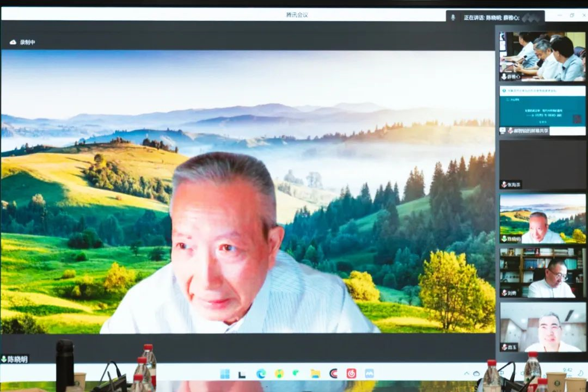Image resolution: width=588 pixels, height=392 pixels.
Task: Open the red NetEase Music taskbar icon
Action: (x=351, y=373)
